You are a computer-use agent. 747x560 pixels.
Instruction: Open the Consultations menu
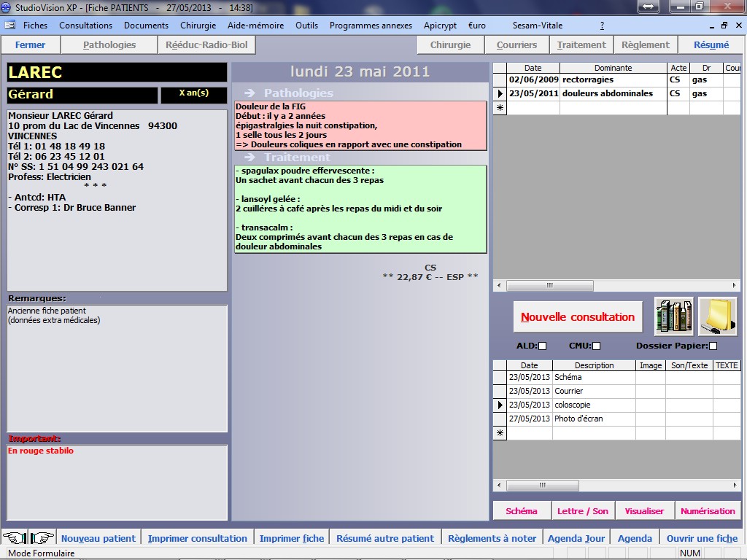coord(85,26)
